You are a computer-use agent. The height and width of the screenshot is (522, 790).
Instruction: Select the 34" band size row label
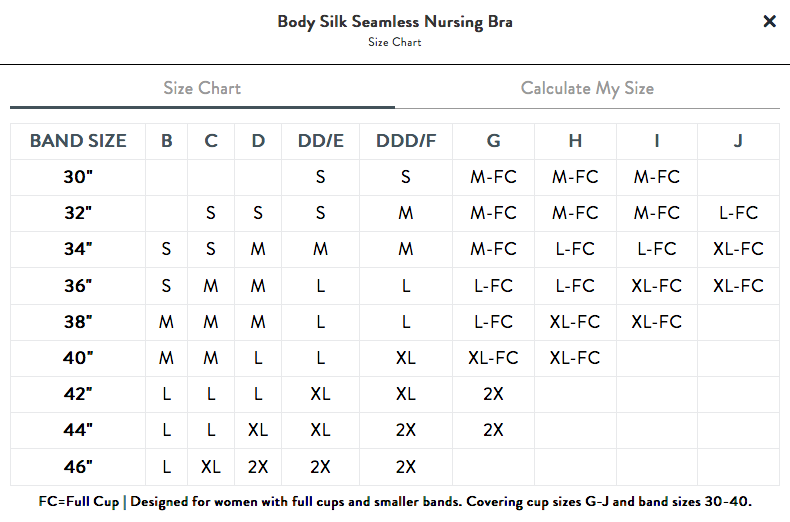point(76,249)
